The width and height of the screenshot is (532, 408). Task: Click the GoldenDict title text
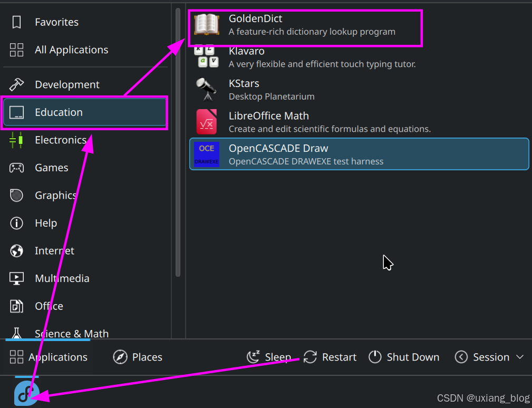pos(255,18)
